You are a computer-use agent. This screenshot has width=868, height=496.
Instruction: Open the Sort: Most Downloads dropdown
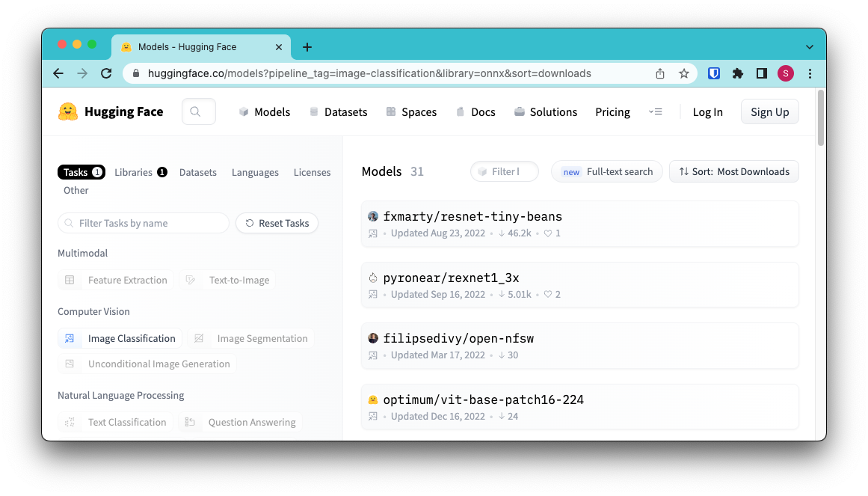(734, 171)
